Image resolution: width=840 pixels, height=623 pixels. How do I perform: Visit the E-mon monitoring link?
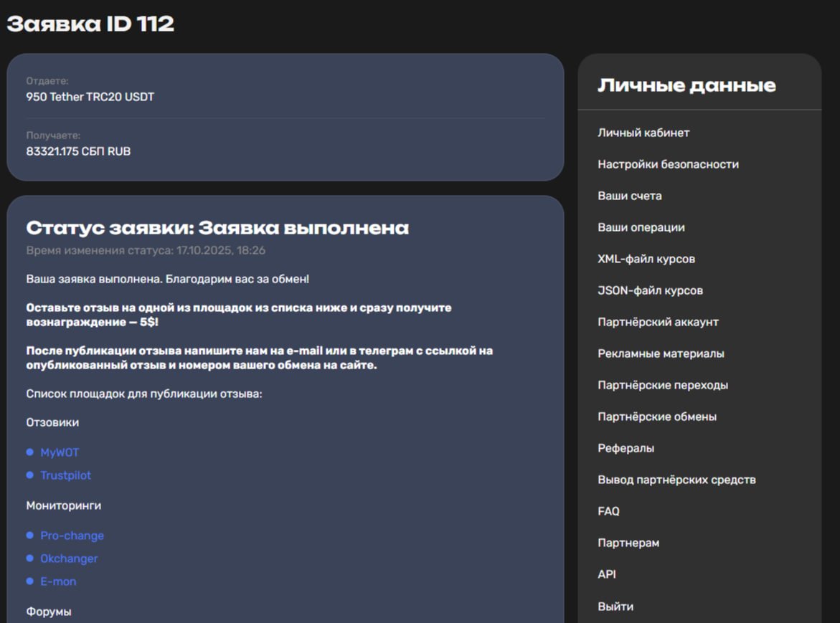[58, 581]
